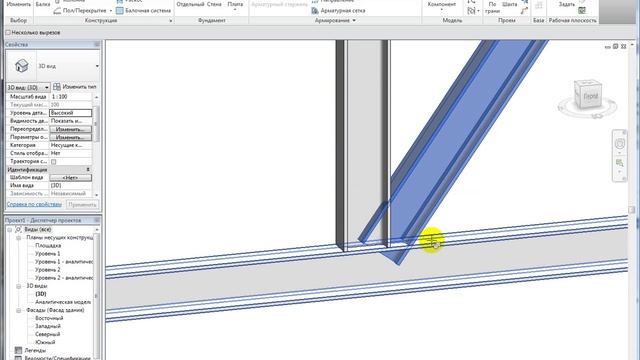
Task: Open the Компонент dropdown
Action: pyautogui.click(x=442, y=9)
